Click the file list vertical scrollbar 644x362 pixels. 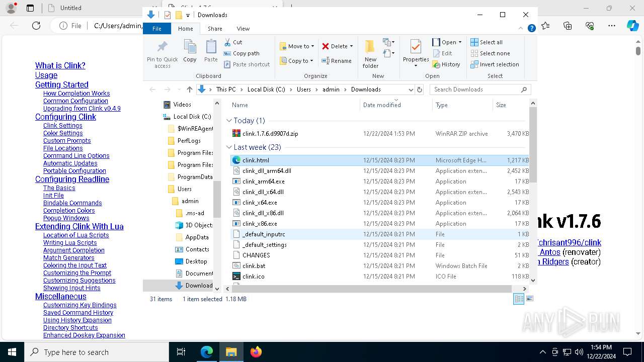(533, 145)
